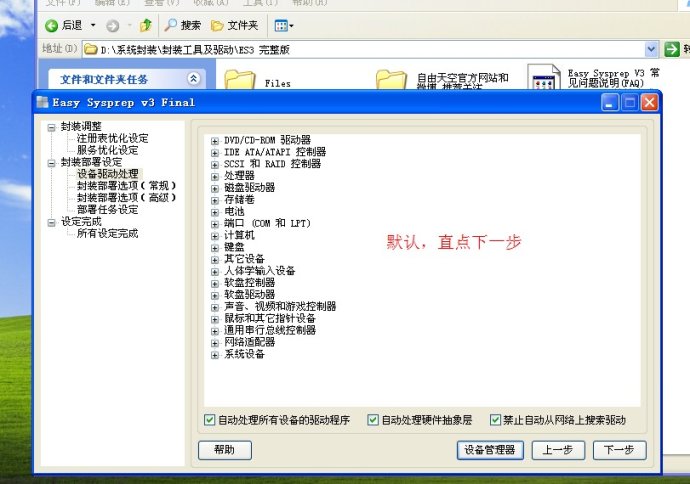Expand the 鼠标和其它指针设备 node
Image resolution: width=690 pixels, height=484 pixels.
(x=215, y=319)
